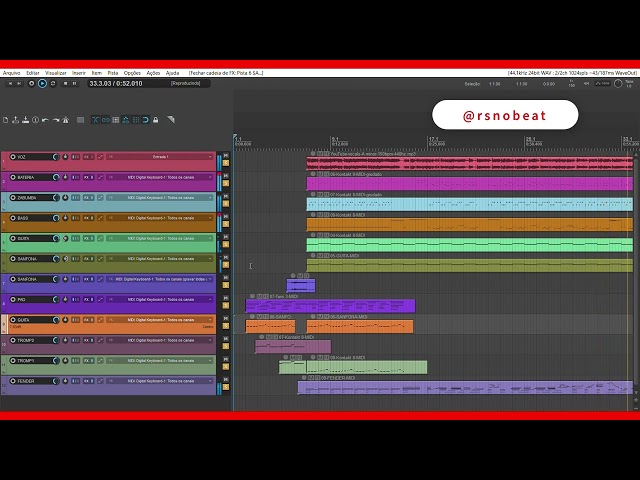Click the time display 33.3.03 / 0:52.010
This screenshot has width=640, height=480.
116,83
